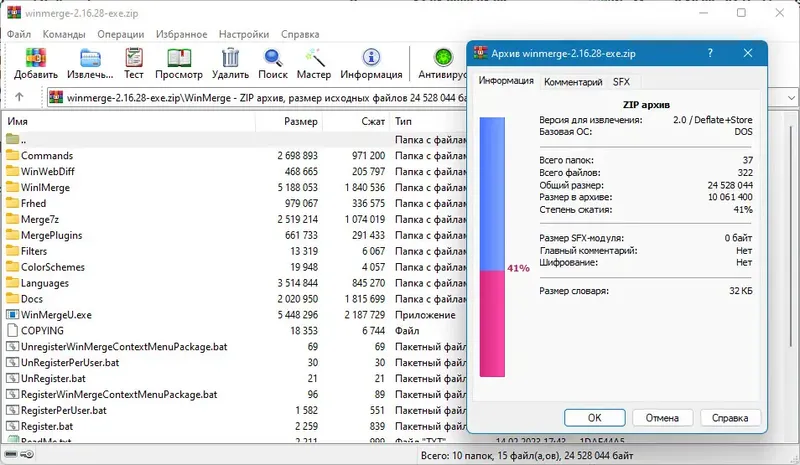This screenshot has width=800, height=465.
Task: Select the WinWebDiff folder icon
Action: pyautogui.click(x=12, y=171)
